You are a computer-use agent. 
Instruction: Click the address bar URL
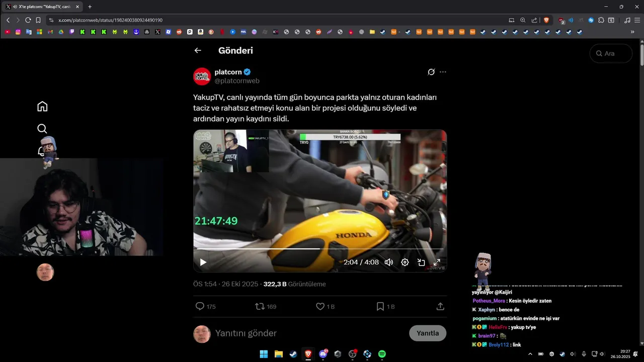point(110,20)
